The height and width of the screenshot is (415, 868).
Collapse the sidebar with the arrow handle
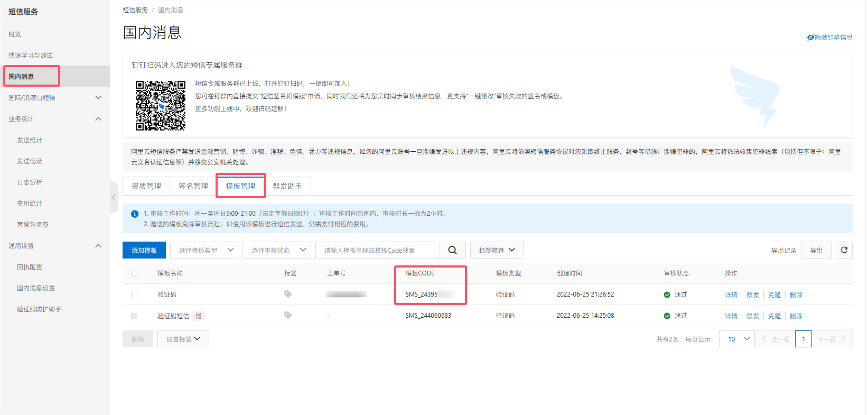point(114,197)
